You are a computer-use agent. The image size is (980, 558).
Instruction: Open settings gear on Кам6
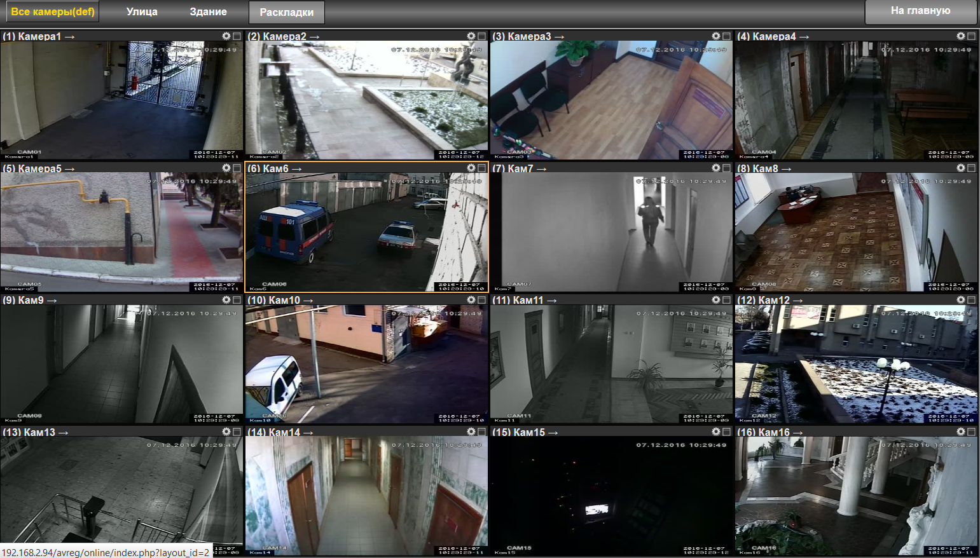[471, 168]
